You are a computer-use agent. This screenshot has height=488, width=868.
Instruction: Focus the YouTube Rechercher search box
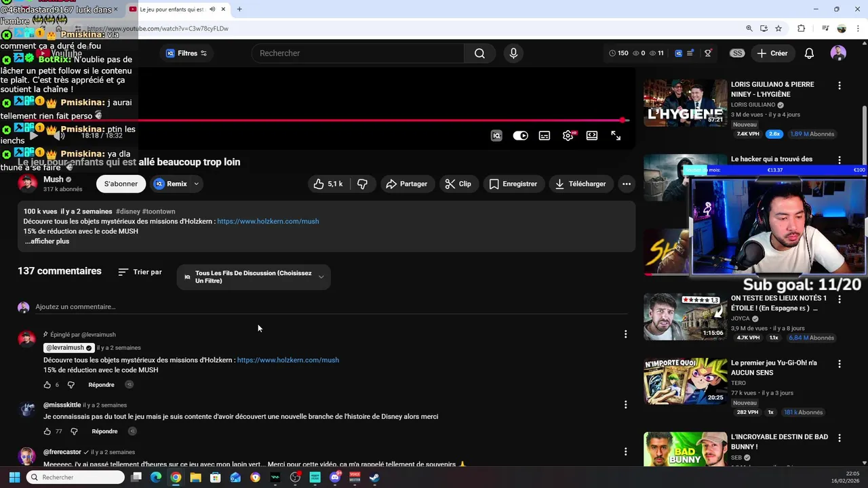click(x=358, y=54)
